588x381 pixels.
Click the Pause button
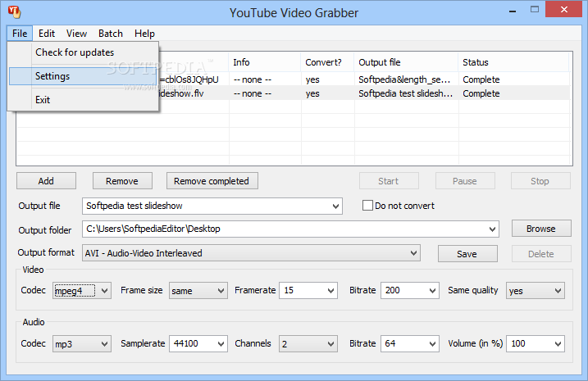tap(465, 181)
